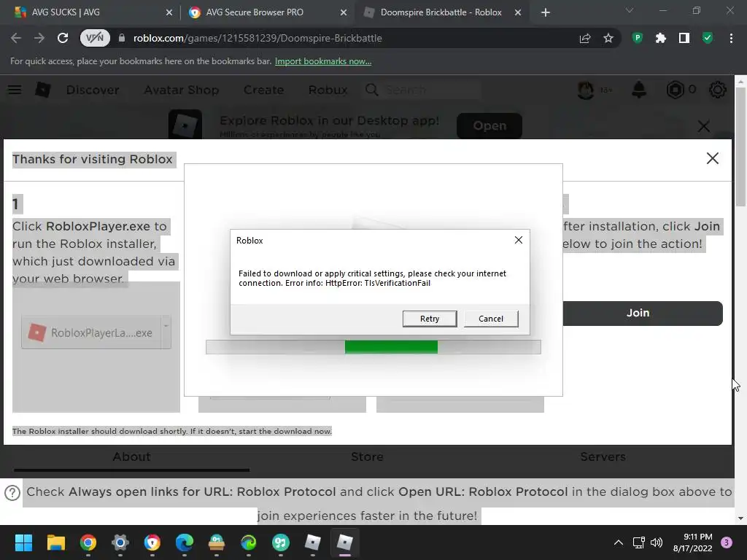747x560 pixels.
Task: Switch to the Store tab
Action: (367, 456)
